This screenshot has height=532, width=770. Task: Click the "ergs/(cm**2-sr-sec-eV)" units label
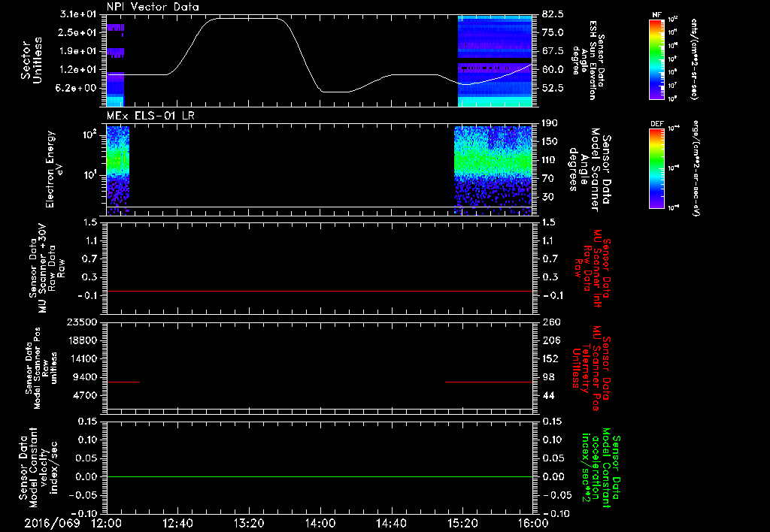point(695,168)
